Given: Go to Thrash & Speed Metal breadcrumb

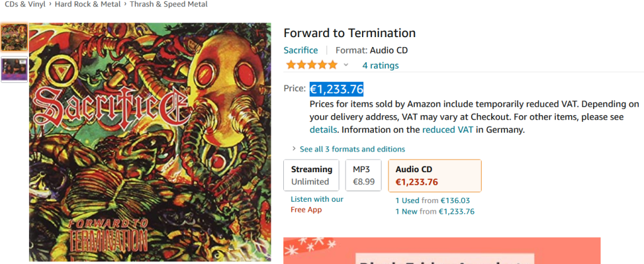Looking at the screenshot, I should coord(169,4).
